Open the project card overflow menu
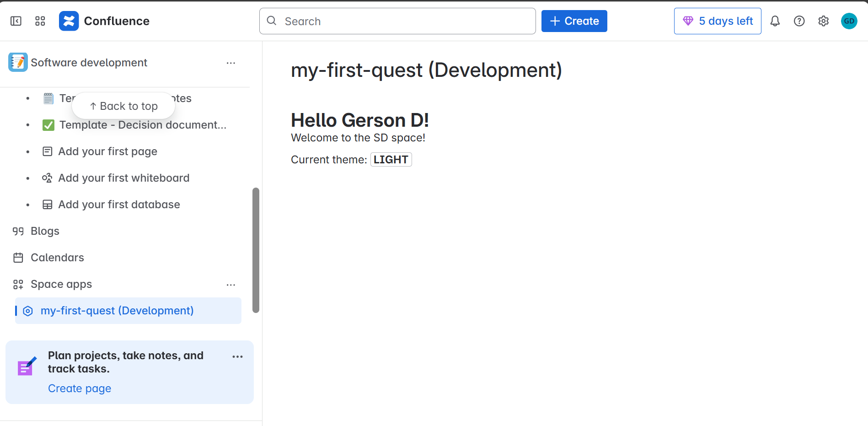 pyautogui.click(x=237, y=356)
